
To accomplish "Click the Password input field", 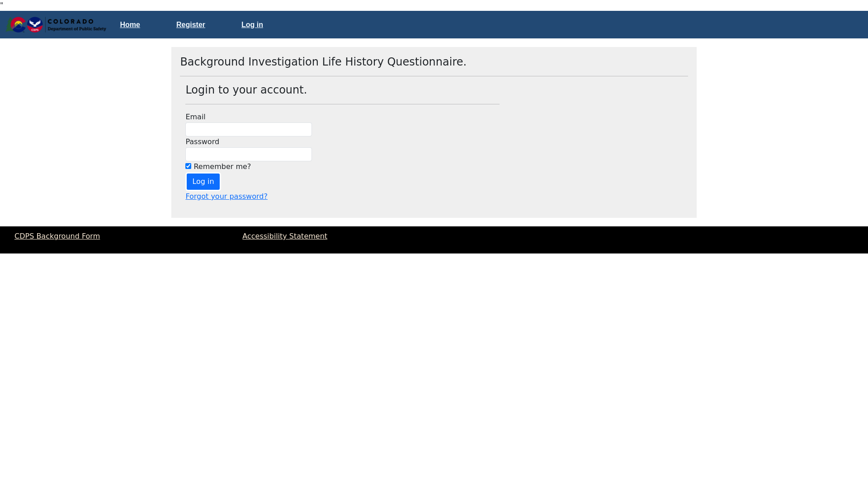I will (248, 154).
